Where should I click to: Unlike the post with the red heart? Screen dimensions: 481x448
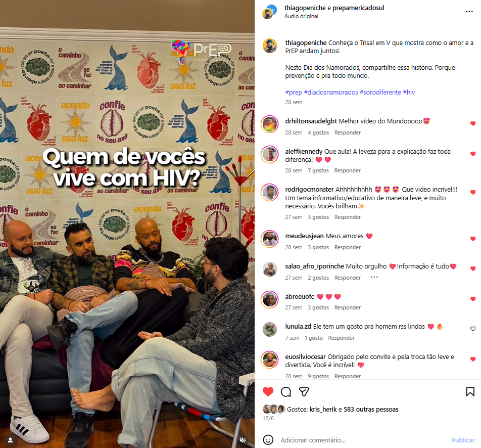pyautogui.click(x=268, y=391)
